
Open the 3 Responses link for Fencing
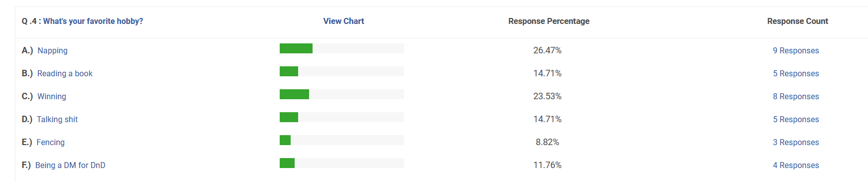click(x=796, y=142)
